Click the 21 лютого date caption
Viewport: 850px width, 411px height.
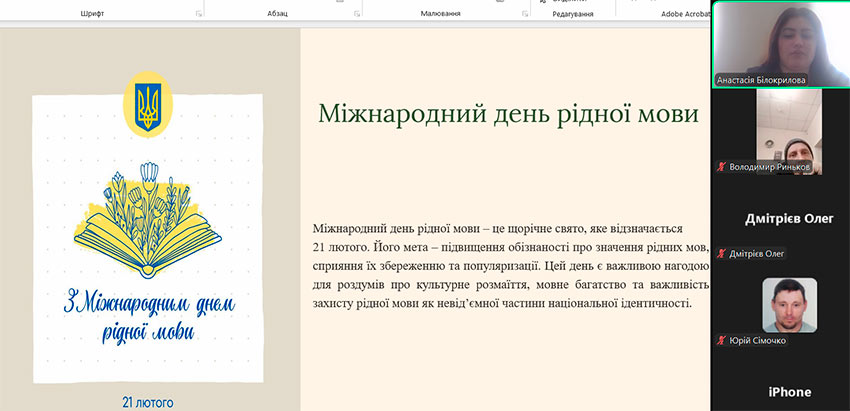coord(147,402)
